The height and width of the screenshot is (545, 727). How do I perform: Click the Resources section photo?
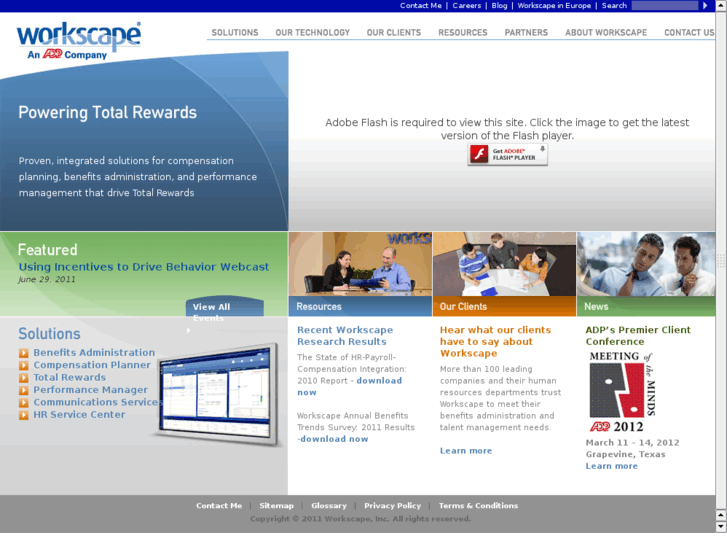[360, 264]
